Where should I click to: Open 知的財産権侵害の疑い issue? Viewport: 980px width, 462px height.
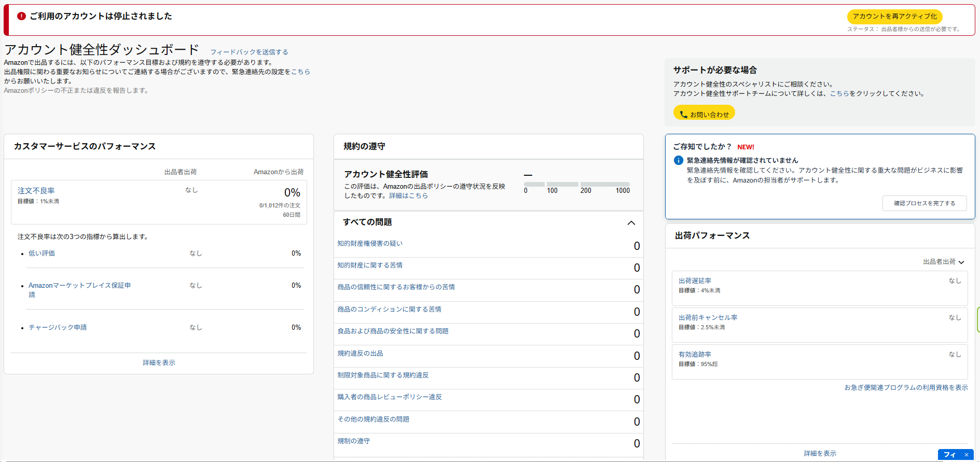point(370,243)
